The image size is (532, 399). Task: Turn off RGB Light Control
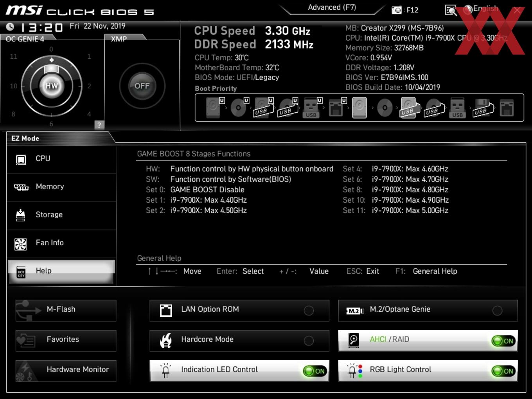pos(503,371)
